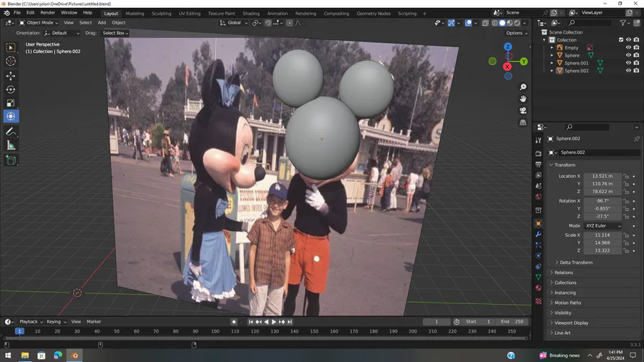The width and height of the screenshot is (644, 362).
Task: Open the Material properties tab
Action: click(x=538, y=288)
